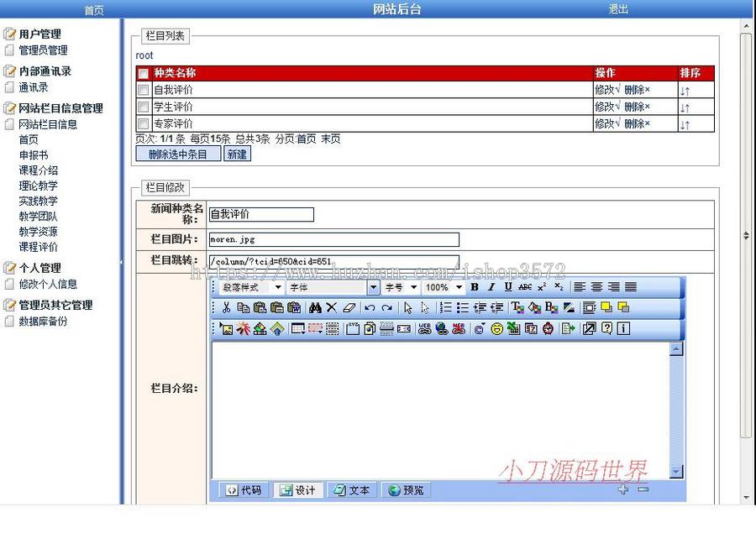
Task: Select 教学团队 in sidebar
Action: 38,217
